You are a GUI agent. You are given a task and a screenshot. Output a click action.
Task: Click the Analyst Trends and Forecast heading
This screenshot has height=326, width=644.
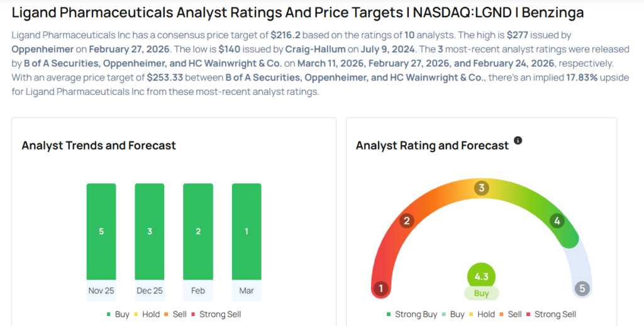click(x=99, y=146)
